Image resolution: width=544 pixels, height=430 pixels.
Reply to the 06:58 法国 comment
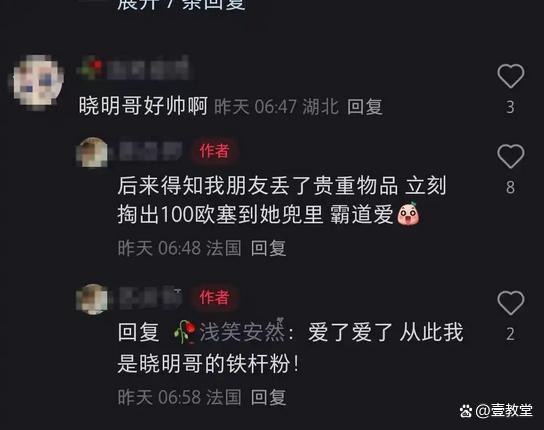click(x=269, y=397)
